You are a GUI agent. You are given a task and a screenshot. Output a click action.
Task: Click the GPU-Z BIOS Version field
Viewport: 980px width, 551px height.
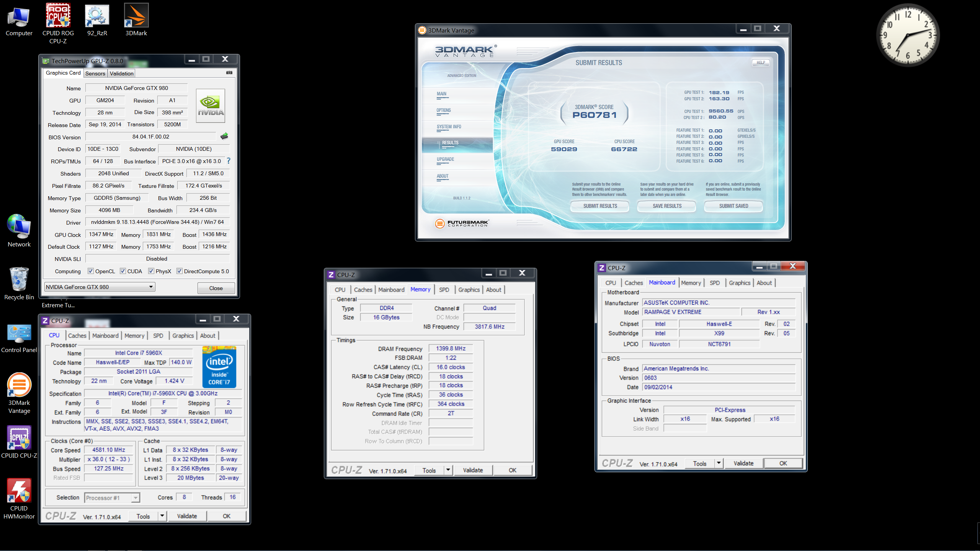(151, 137)
